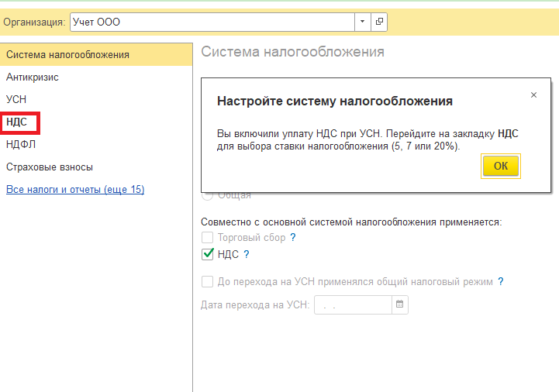Follow the Все налоги и отчеты link
Viewport: 559px width, 392px height.
point(75,189)
